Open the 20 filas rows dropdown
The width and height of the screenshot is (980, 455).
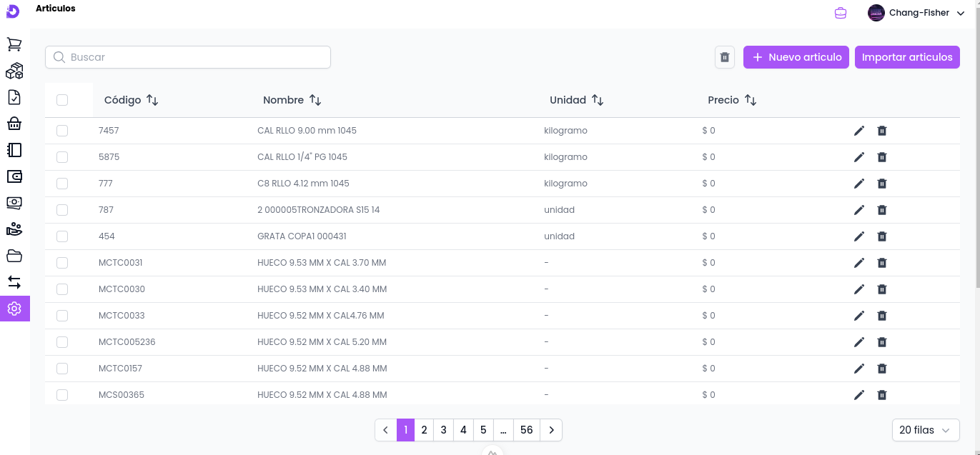click(925, 430)
